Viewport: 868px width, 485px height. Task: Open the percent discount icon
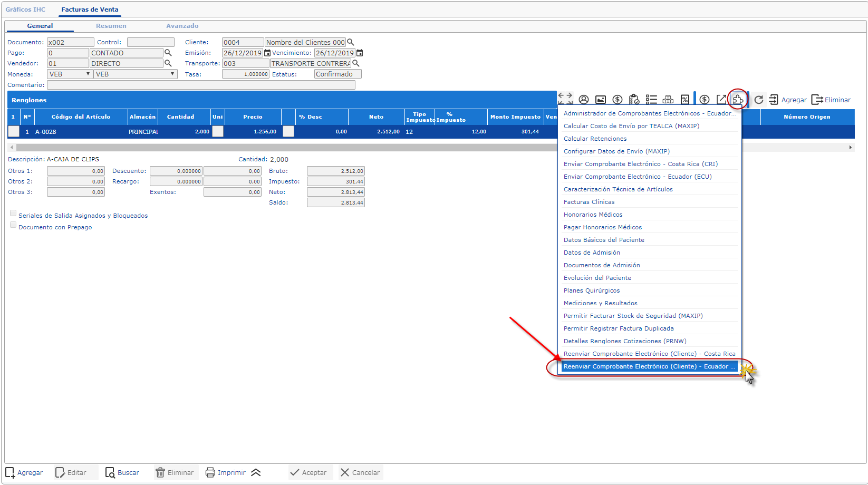click(684, 100)
